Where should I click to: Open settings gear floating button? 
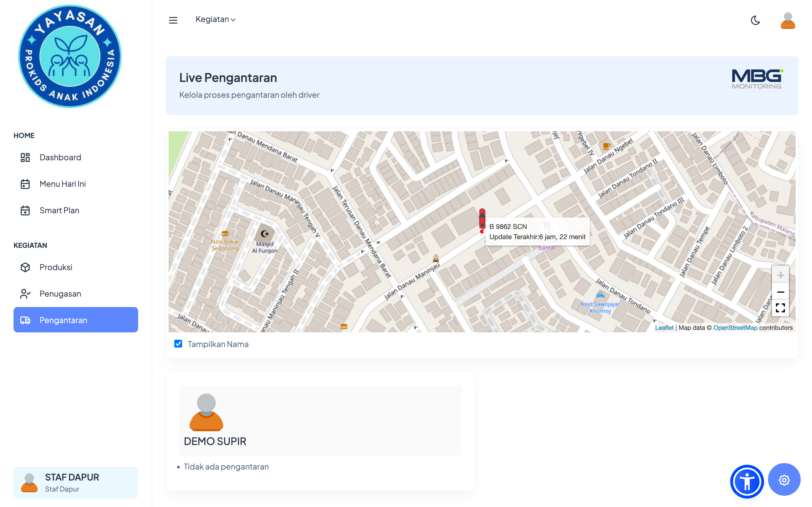(x=784, y=480)
